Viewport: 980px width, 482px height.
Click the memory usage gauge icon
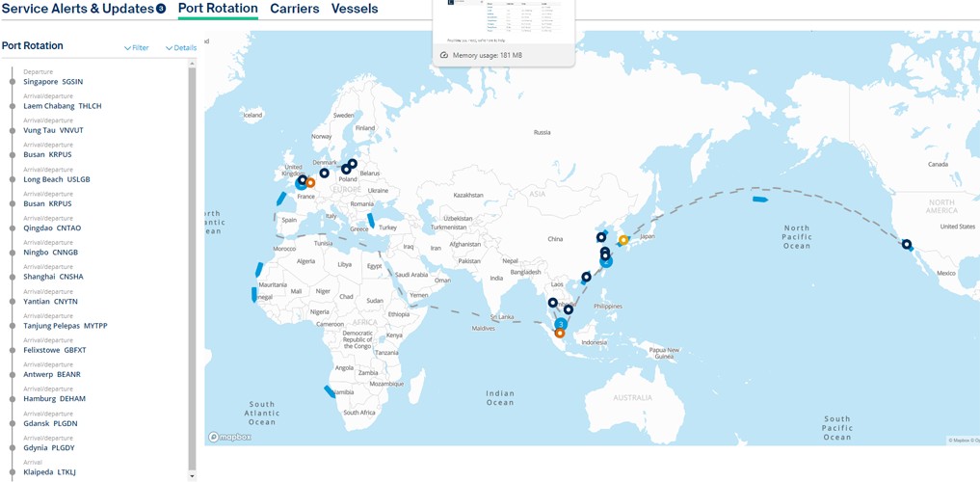(444, 56)
